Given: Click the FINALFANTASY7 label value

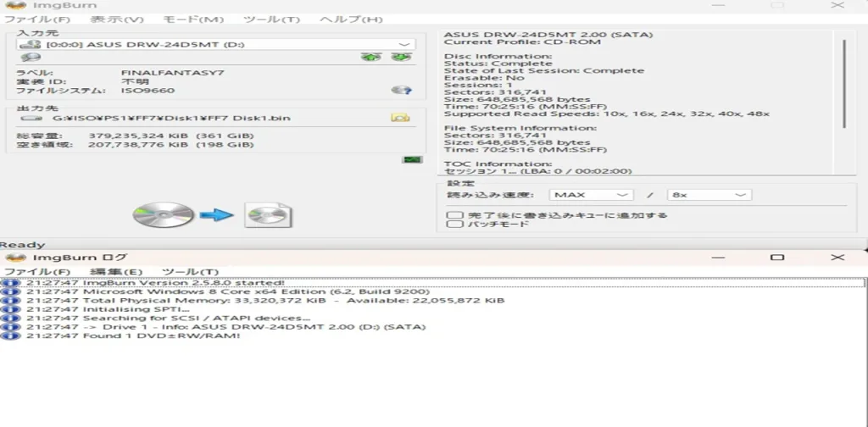Looking at the screenshot, I should (x=173, y=73).
